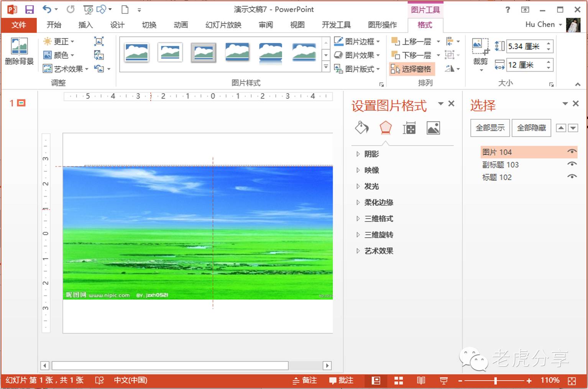Click the picture height field showing 5.34 厘米
588x389 pixels.
[x=526, y=46]
